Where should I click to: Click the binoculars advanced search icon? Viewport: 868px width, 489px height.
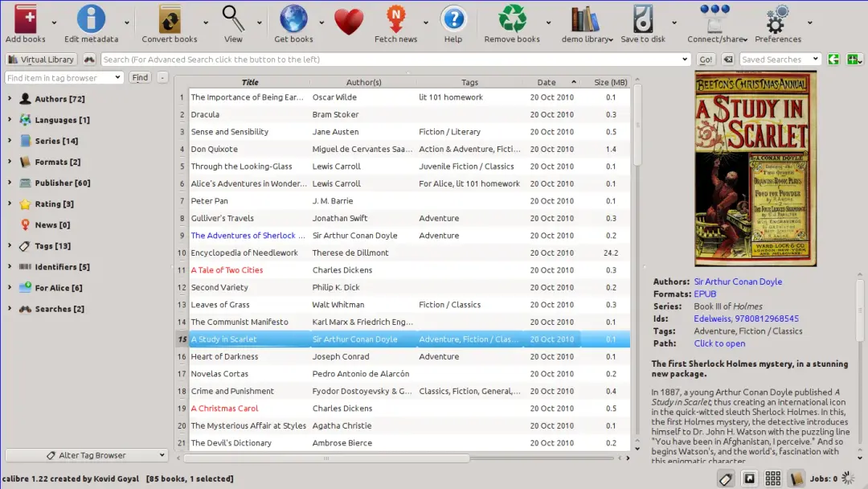[x=89, y=60]
